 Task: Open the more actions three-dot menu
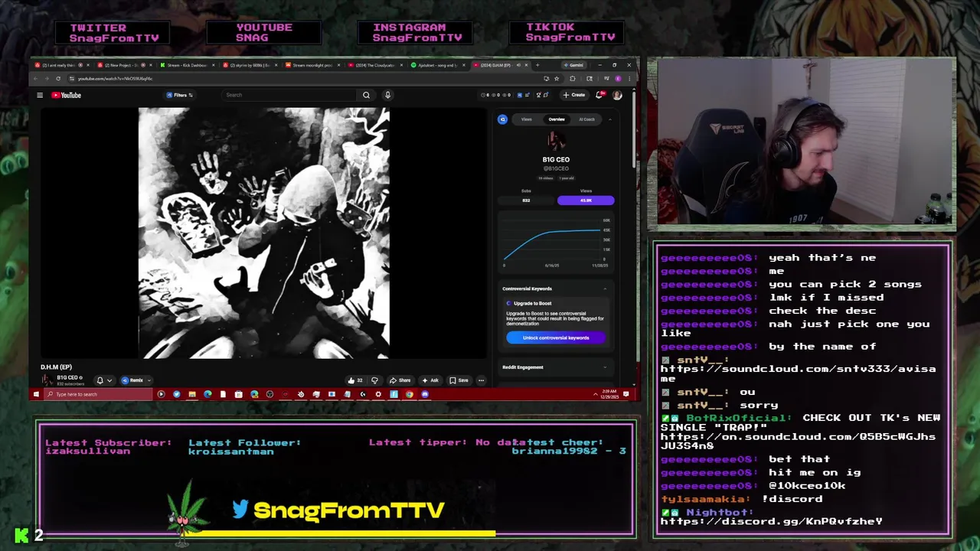point(481,380)
